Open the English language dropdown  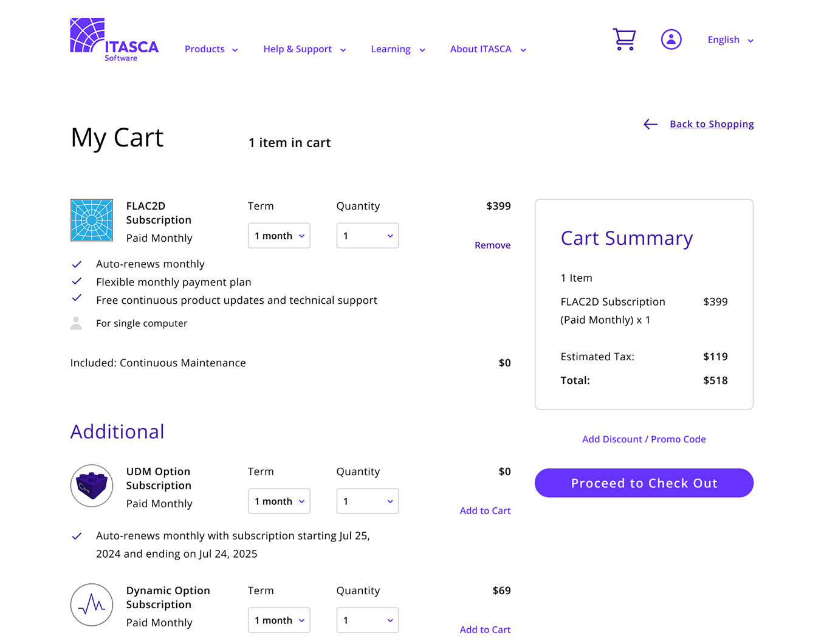[730, 39]
